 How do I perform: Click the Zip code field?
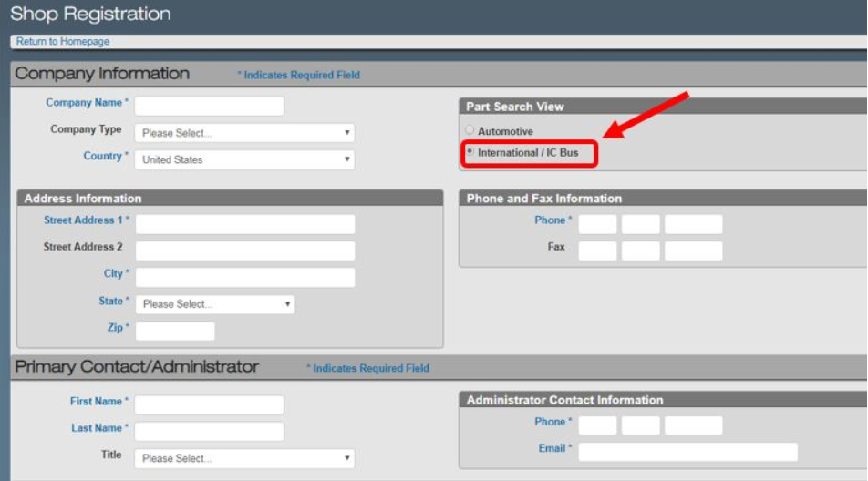tap(175, 332)
